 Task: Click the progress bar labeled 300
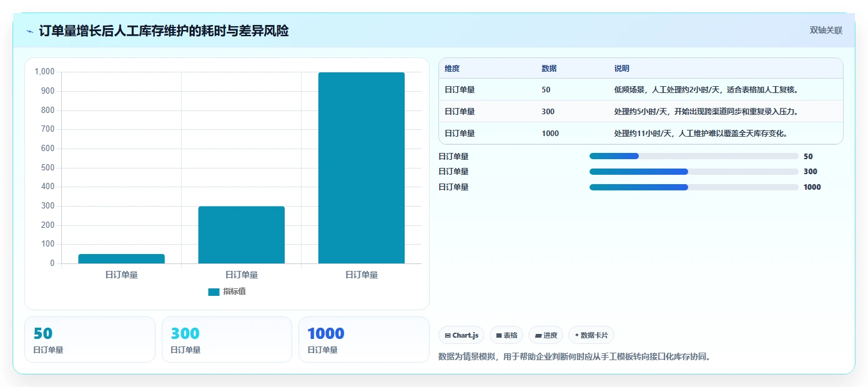pyautogui.click(x=694, y=171)
